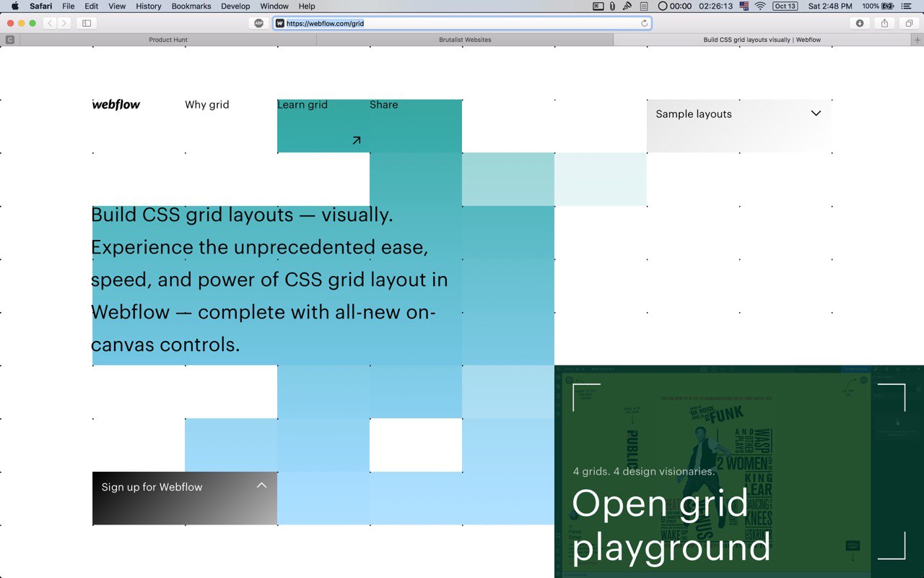Open the History menu

click(149, 6)
